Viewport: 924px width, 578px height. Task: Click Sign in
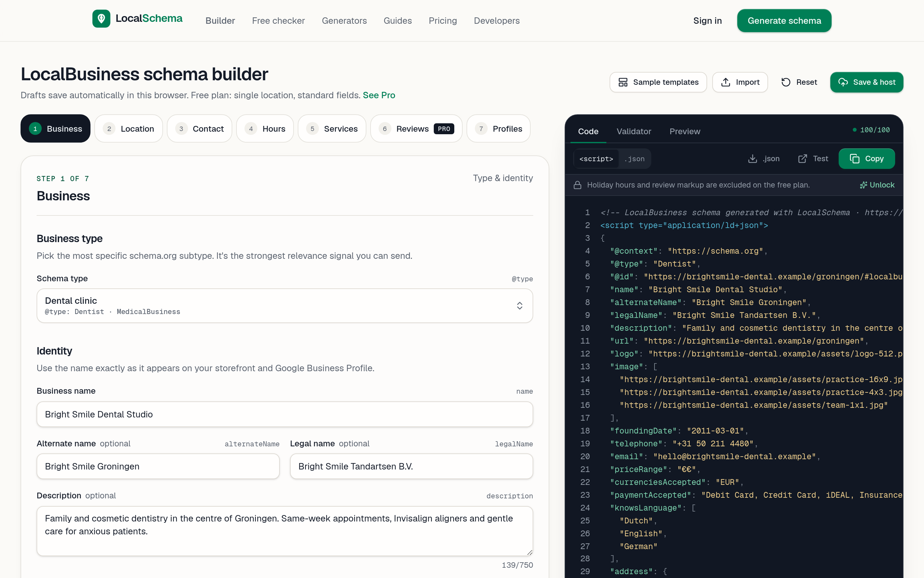pyautogui.click(x=707, y=21)
